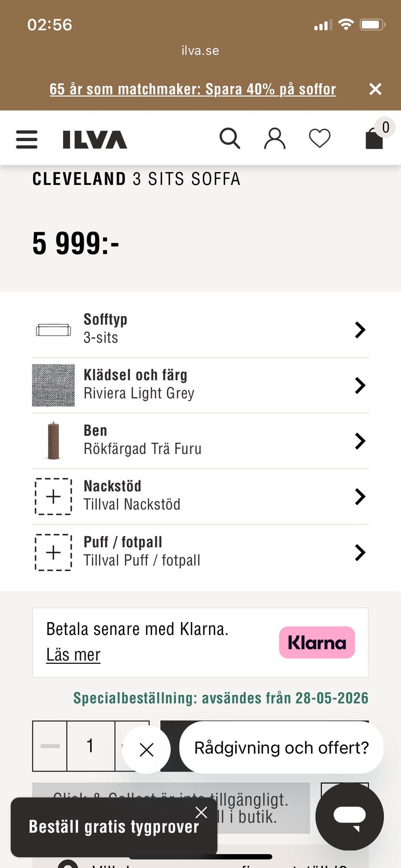401x868 pixels.
Task: Select the Riviera Light Grey fabric swatch
Action: [x=53, y=385]
